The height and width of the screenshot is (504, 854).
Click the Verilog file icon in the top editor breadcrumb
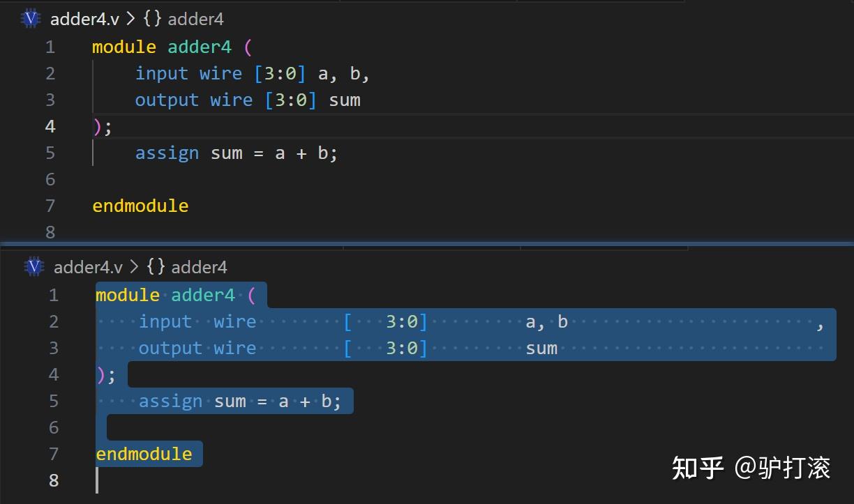point(31,19)
